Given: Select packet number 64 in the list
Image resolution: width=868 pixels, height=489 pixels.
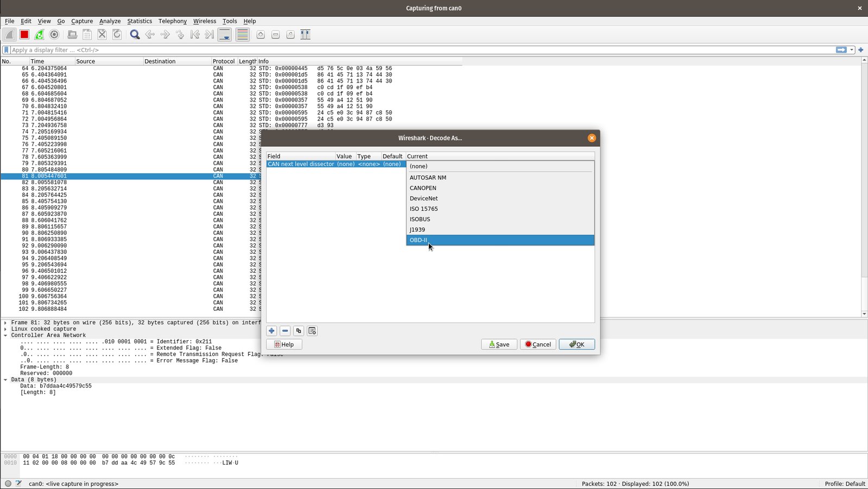Looking at the screenshot, I should point(231,68).
